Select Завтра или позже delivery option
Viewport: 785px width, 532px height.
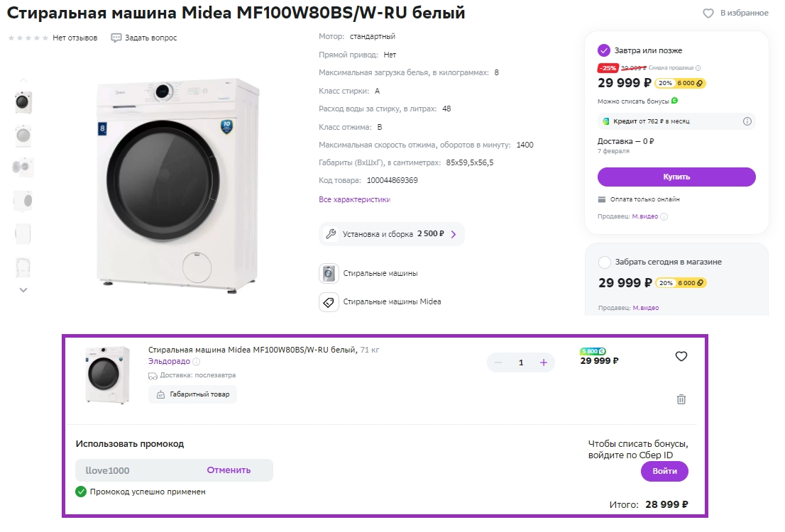pos(604,50)
